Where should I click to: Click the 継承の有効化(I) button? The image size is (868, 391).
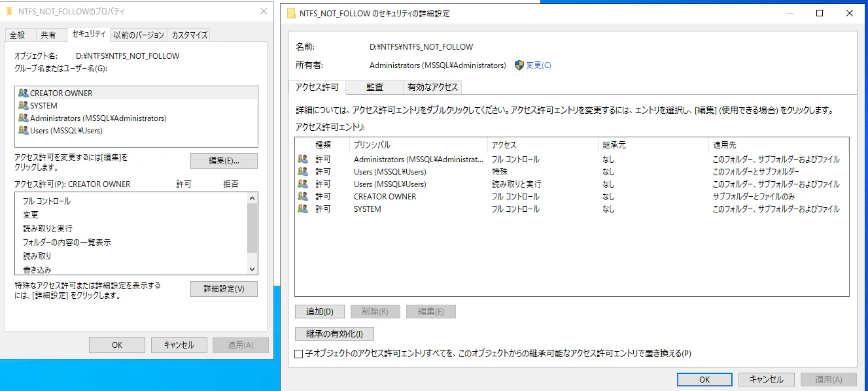coord(334,333)
